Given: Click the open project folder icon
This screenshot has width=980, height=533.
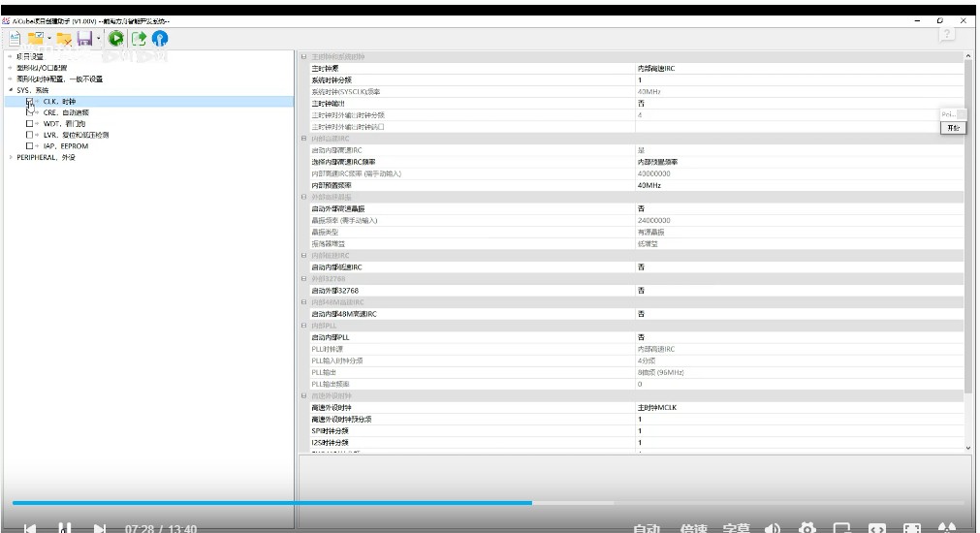Looking at the screenshot, I should pos(35,39).
